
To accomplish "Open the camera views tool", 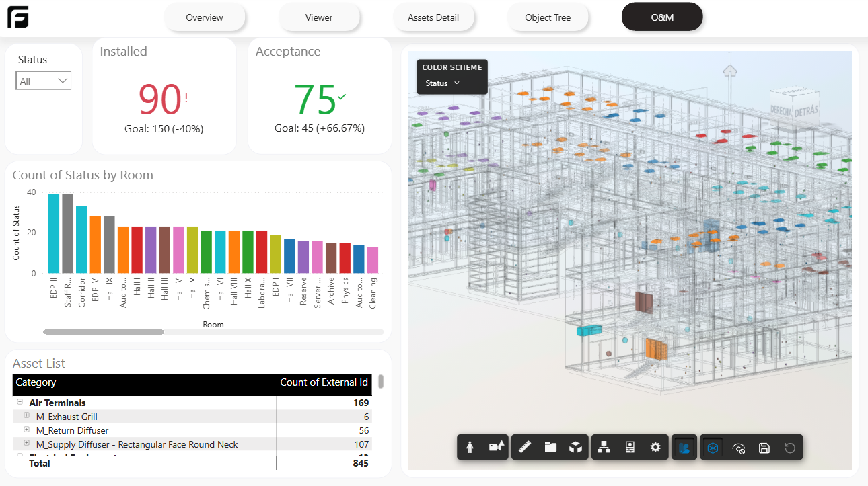I will coord(497,447).
